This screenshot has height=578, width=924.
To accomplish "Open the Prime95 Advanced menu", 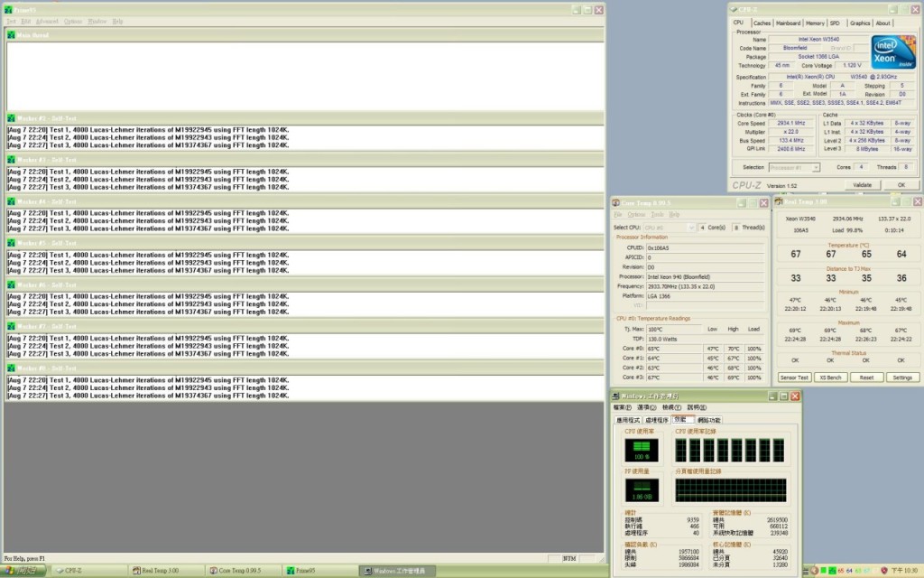I will 47,22.
